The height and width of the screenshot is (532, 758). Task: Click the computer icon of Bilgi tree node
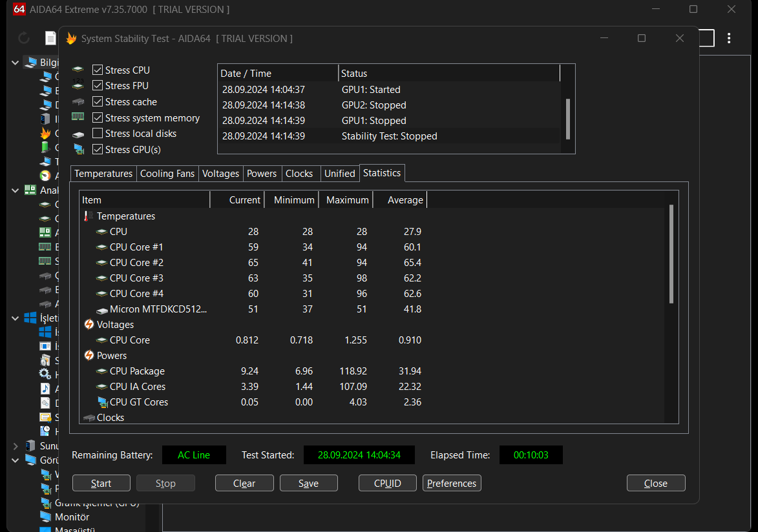pyautogui.click(x=31, y=62)
